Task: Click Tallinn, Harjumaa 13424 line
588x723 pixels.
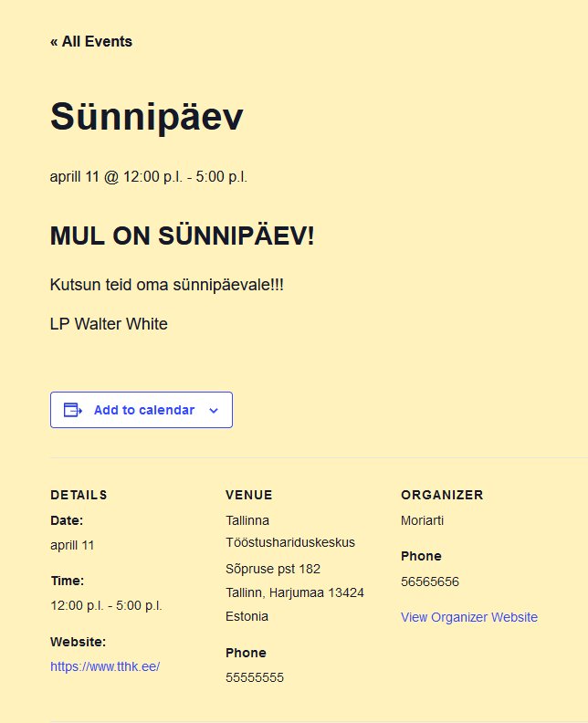Action: [295, 592]
